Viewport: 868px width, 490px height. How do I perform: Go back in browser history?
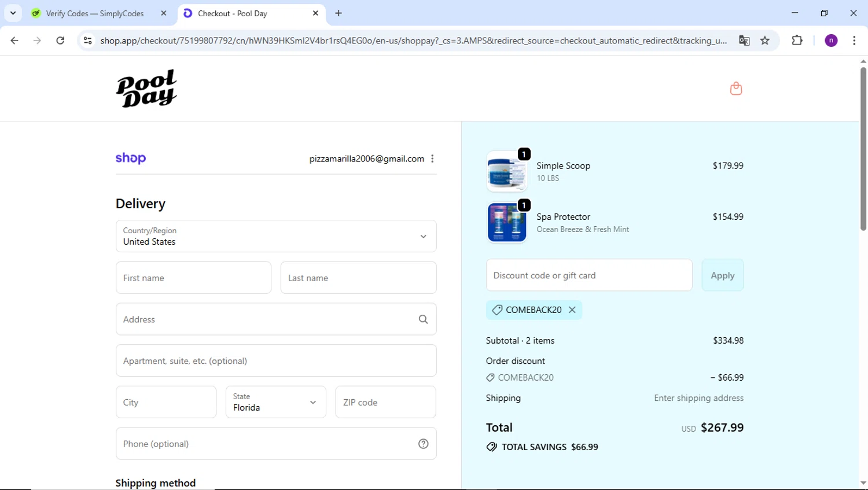pyautogui.click(x=14, y=40)
